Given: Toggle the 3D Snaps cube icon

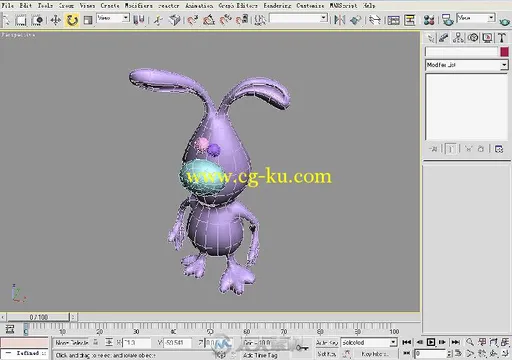Looking at the screenshot, I should [x=175, y=20].
